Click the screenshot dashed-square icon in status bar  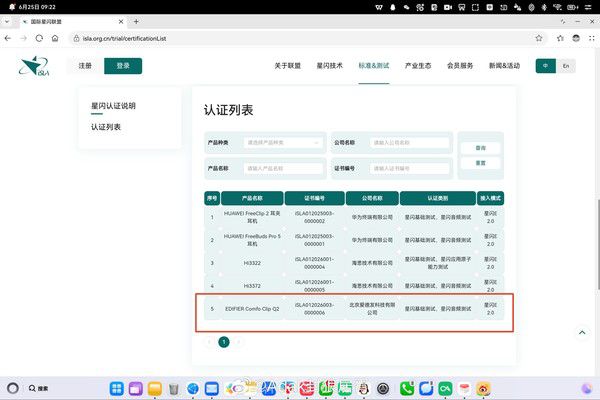point(475,7)
